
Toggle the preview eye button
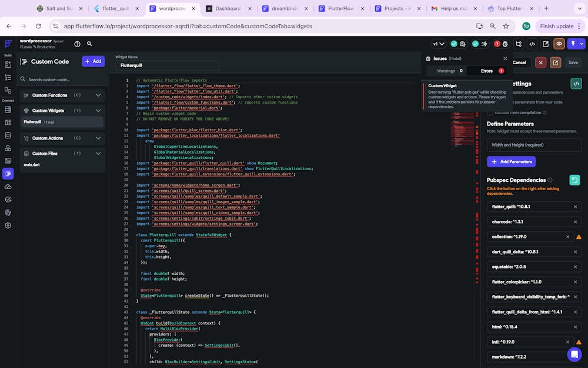point(559,44)
